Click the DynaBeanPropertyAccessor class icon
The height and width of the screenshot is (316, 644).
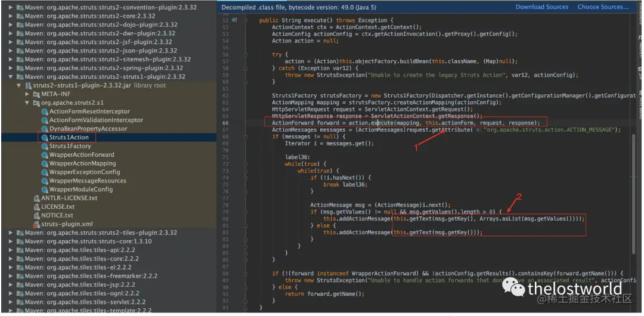click(x=44, y=129)
